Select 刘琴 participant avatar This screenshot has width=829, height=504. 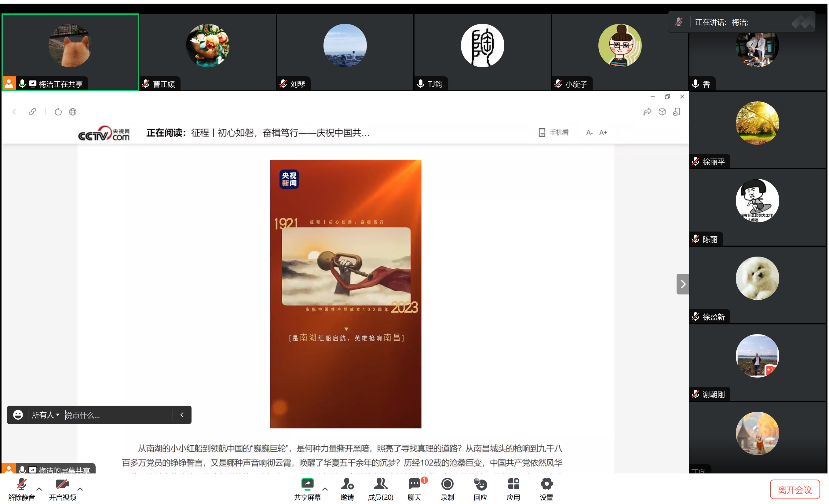(x=345, y=46)
